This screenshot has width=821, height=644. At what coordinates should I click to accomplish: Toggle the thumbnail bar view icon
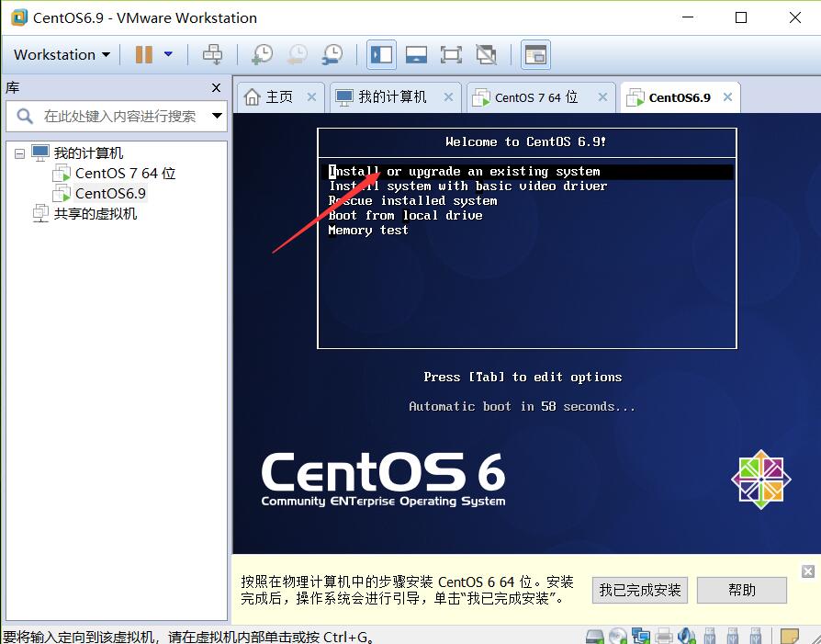pos(416,54)
